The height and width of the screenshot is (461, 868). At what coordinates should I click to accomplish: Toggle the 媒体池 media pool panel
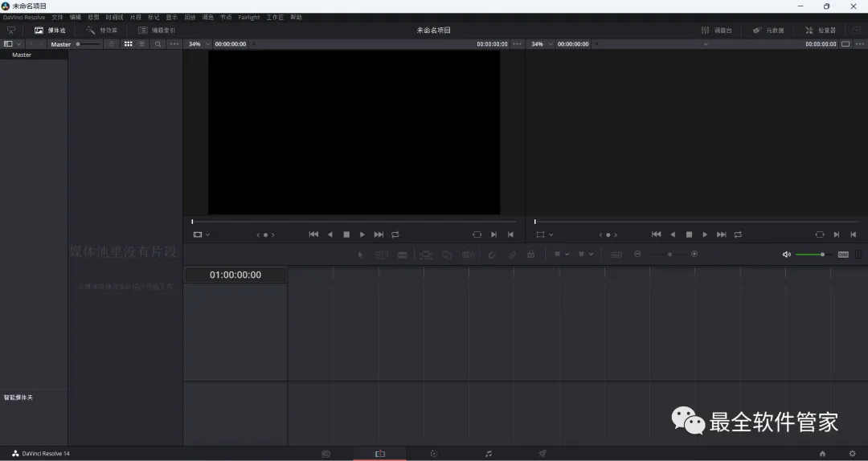coord(50,31)
